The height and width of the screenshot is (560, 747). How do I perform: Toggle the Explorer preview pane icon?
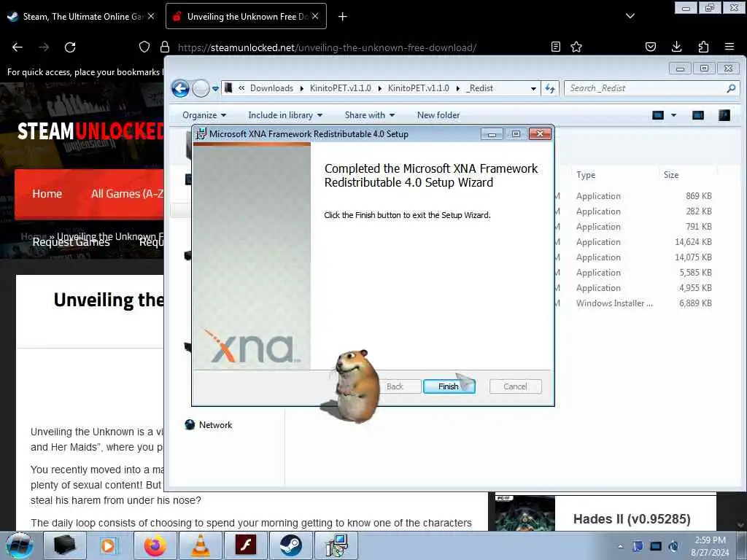pyautogui.click(x=698, y=115)
